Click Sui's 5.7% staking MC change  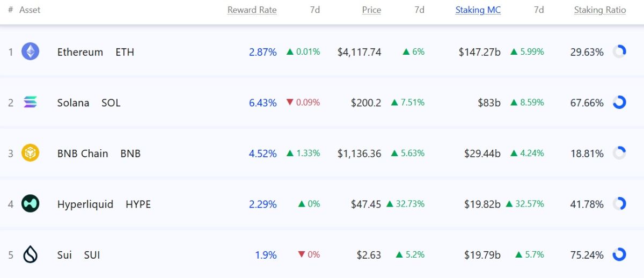point(530,255)
